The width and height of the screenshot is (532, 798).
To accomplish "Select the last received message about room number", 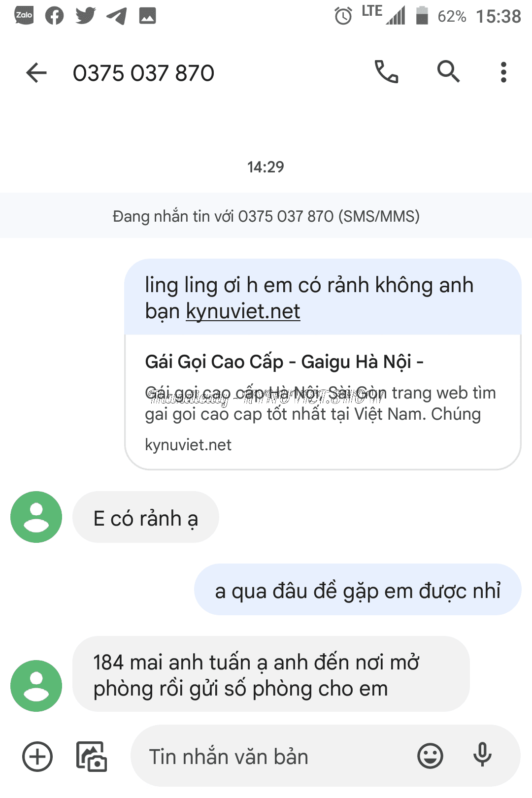I will click(x=270, y=674).
